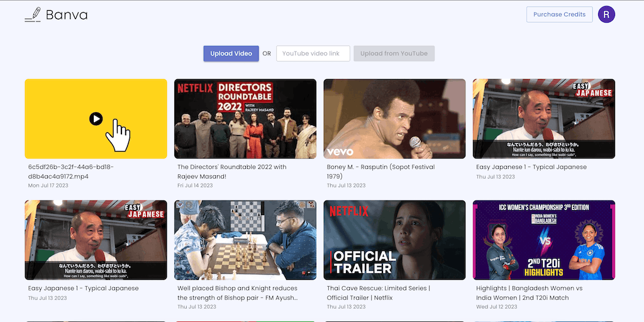
Task: Open Thai Cave Rescue trailer thumbnail
Action: (x=395, y=240)
